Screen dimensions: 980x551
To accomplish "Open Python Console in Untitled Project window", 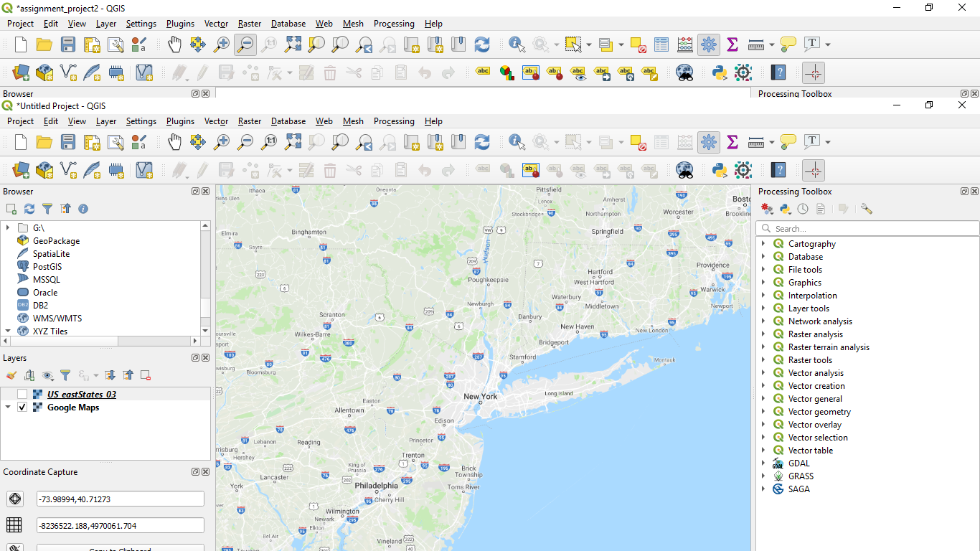I will 720,171.
